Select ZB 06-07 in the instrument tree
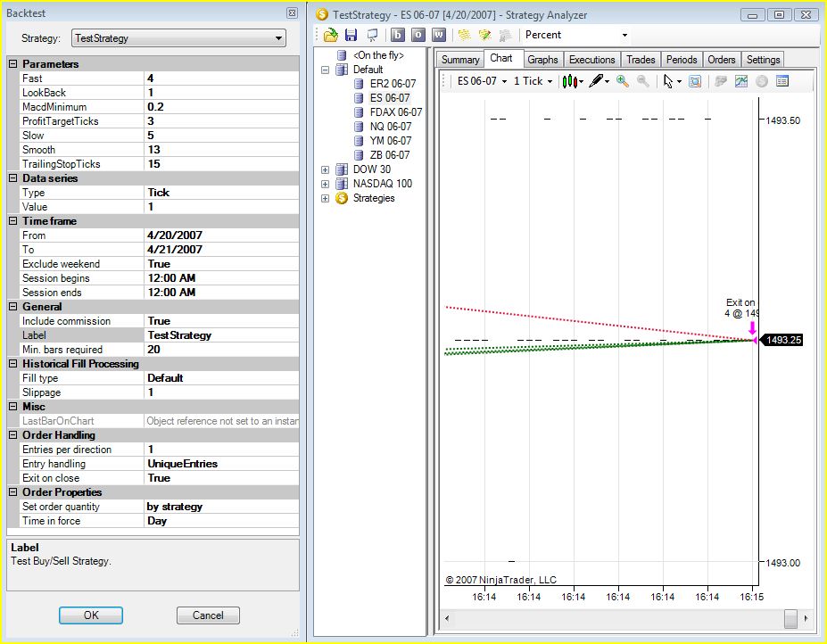The height and width of the screenshot is (644, 827). pos(390,155)
